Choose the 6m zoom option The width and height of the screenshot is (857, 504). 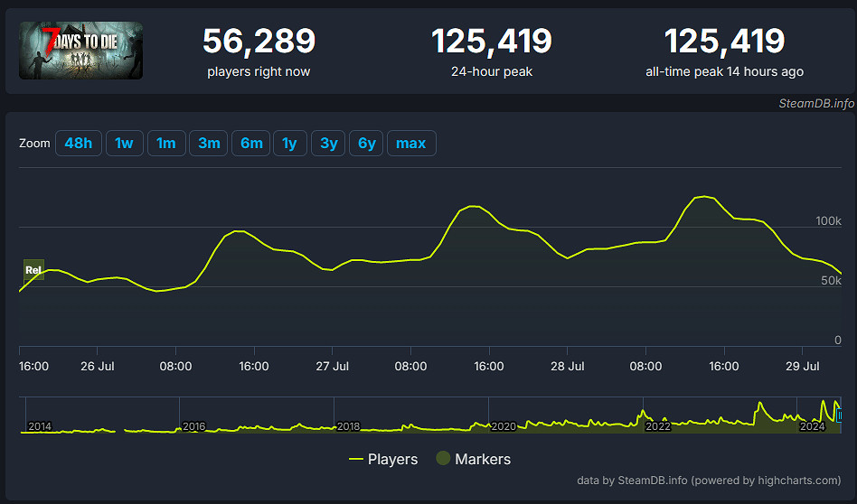pyautogui.click(x=251, y=144)
